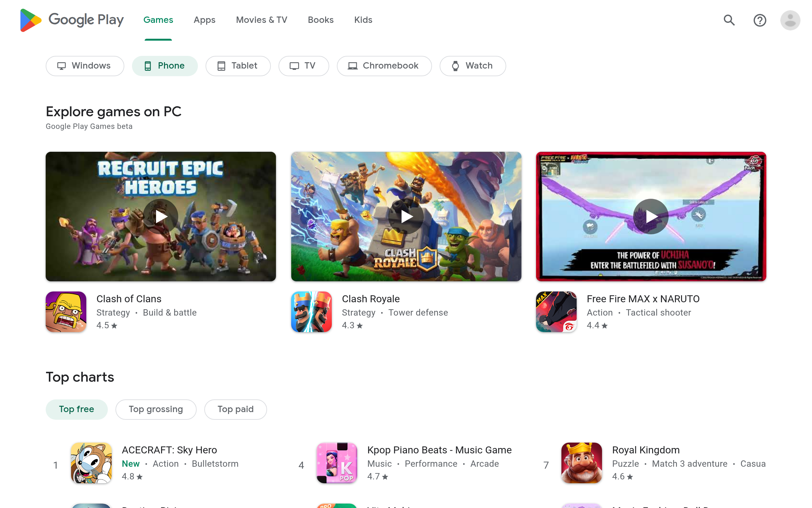The image size is (812, 508).
Task: Click the Explore games on PC heading
Action: (114, 111)
